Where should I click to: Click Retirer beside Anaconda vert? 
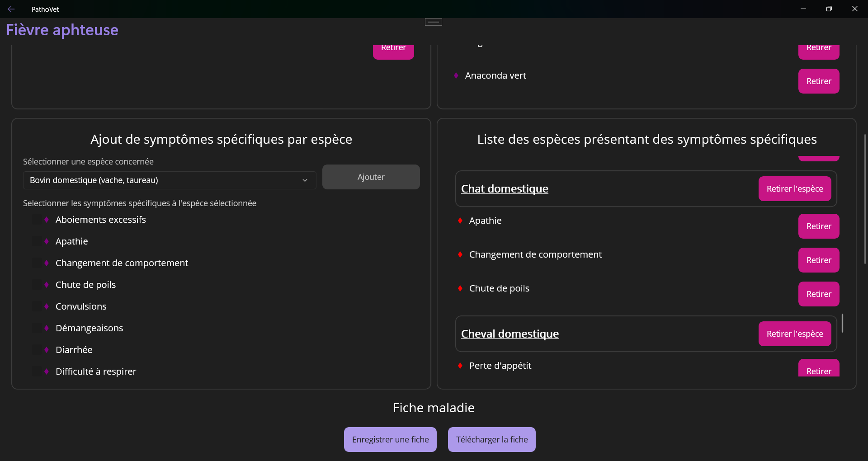click(x=818, y=81)
